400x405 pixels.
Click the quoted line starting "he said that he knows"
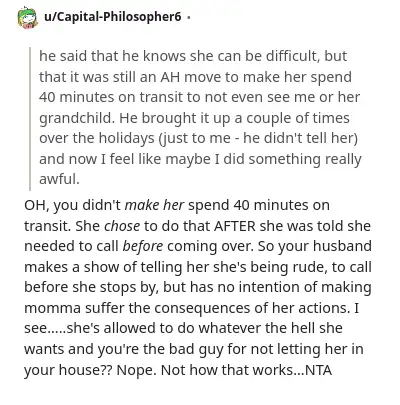tap(193, 56)
